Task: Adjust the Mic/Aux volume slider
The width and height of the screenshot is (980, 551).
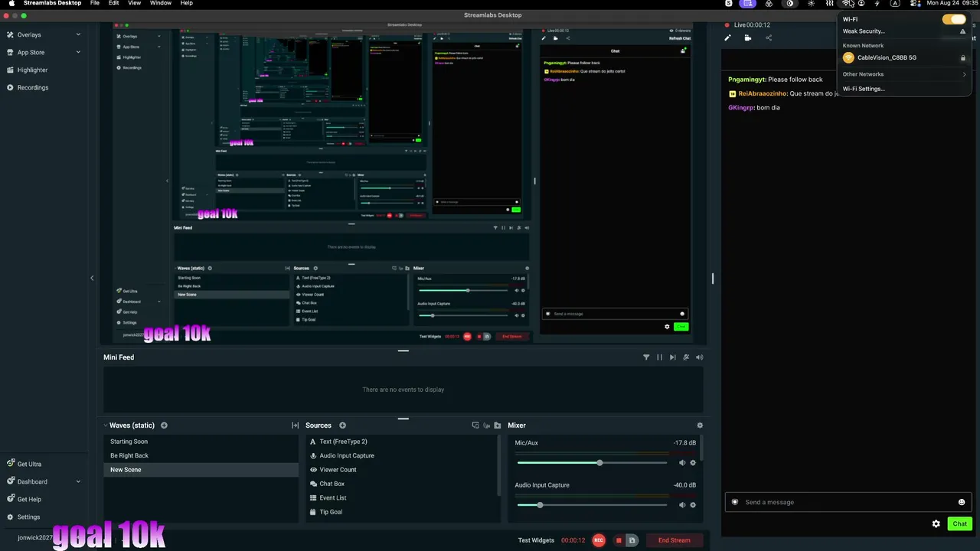Action: click(x=599, y=463)
